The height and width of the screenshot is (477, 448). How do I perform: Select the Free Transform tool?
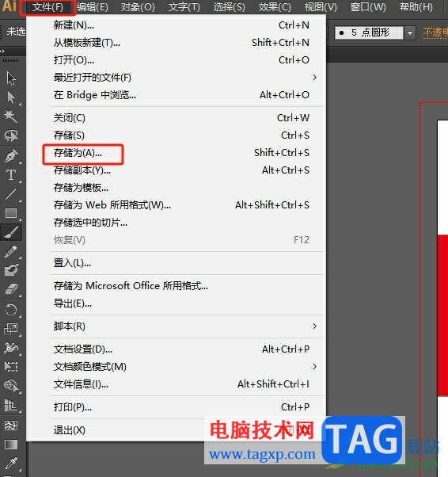click(11, 366)
